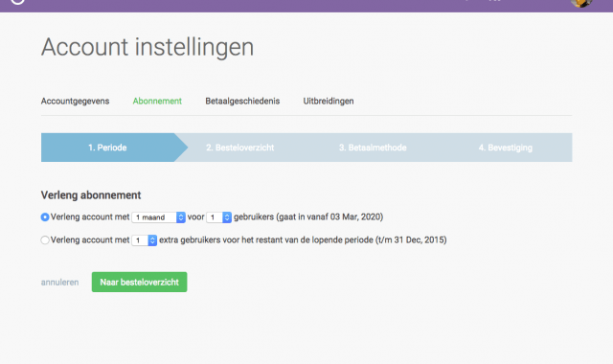The height and width of the screenshot is (364, 613).
Task: Jump to the '2. Besteloverzicht' step
Action: click(240, 148)
